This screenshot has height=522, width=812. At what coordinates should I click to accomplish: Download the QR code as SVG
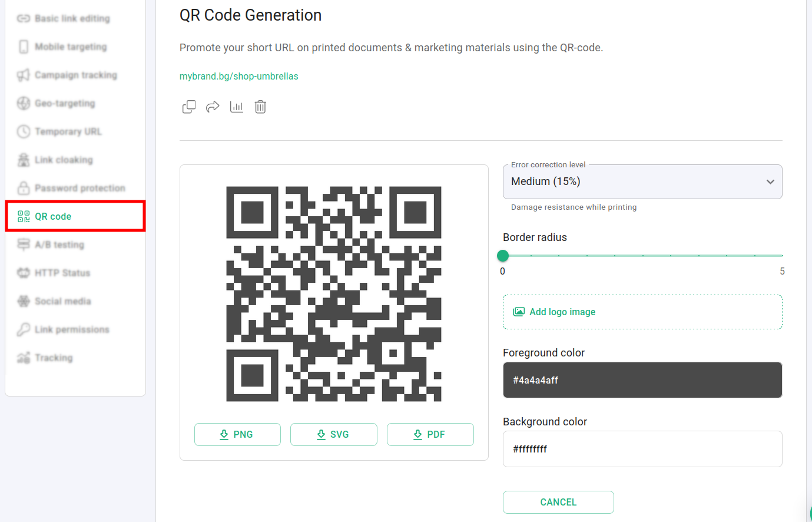click(333, 434)
